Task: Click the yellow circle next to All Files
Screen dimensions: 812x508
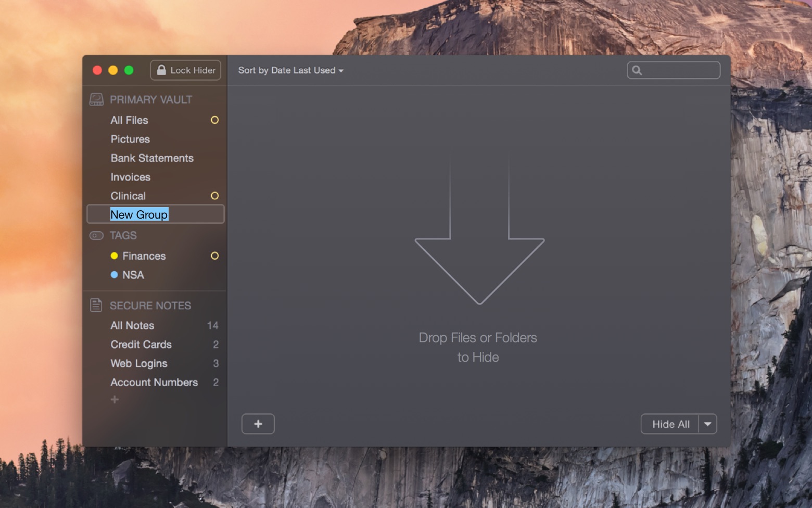Action: tap(214, 120)
